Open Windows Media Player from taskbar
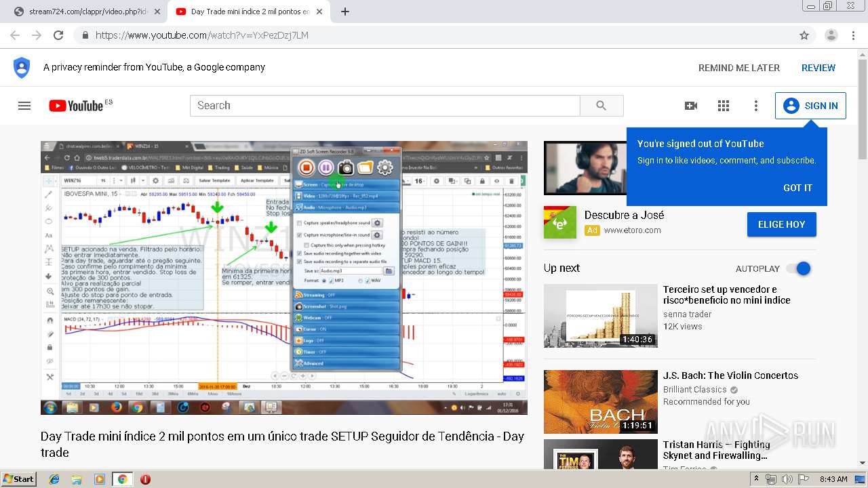Viewport: 868px width, 488px height. click(100, 479)
